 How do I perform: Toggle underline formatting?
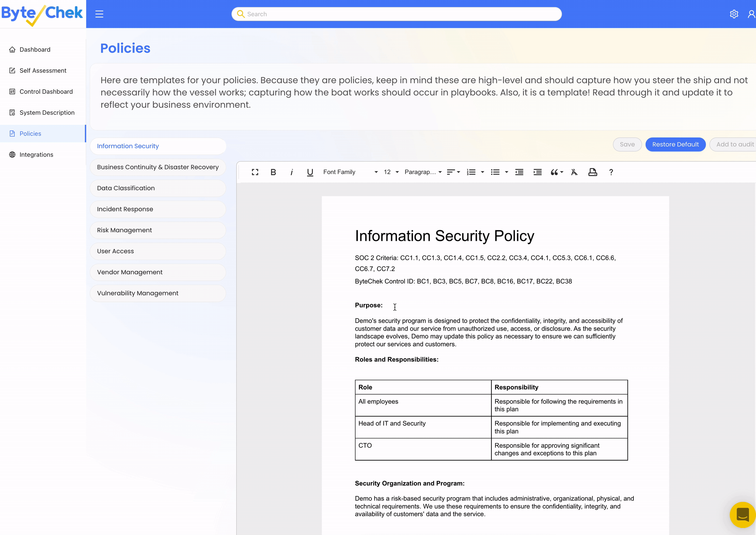pyautogui.click(x=310, y=172)
